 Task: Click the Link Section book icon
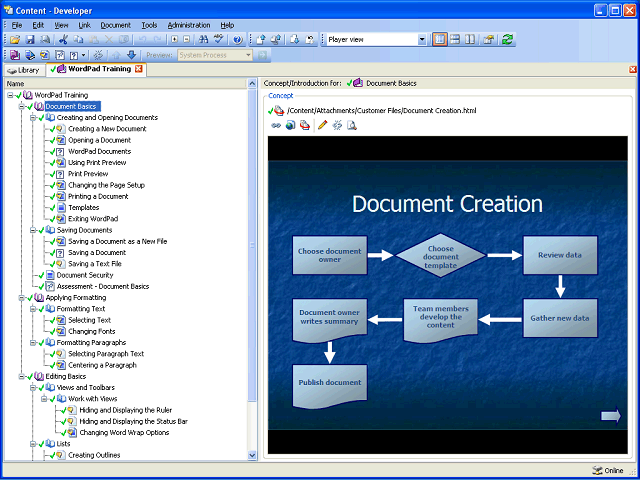30,55
